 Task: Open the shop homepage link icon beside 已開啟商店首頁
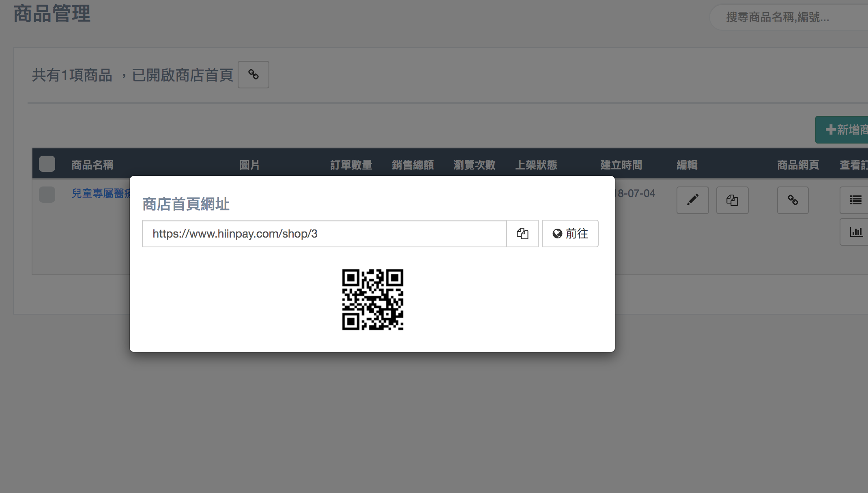click(x=254, y=75)
